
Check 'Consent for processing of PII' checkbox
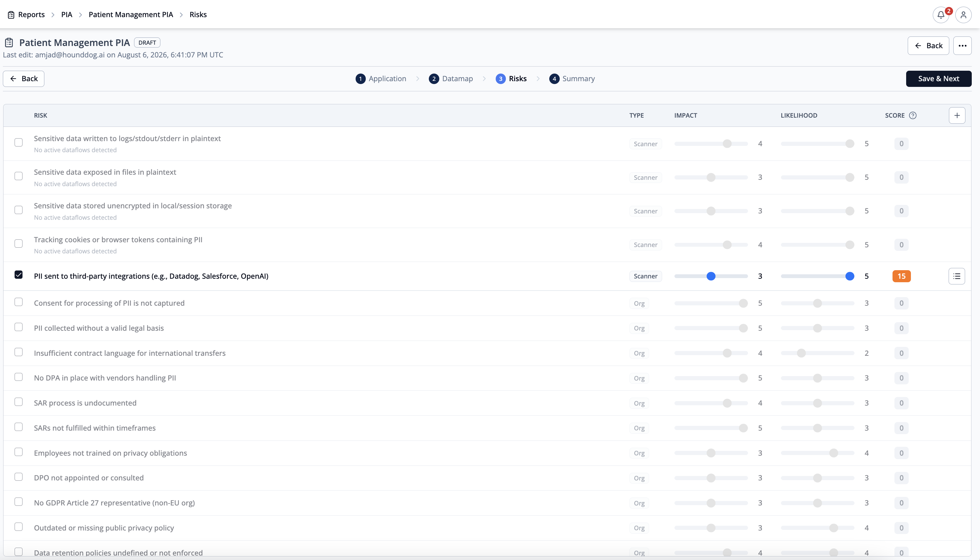(x=18, y=302)
